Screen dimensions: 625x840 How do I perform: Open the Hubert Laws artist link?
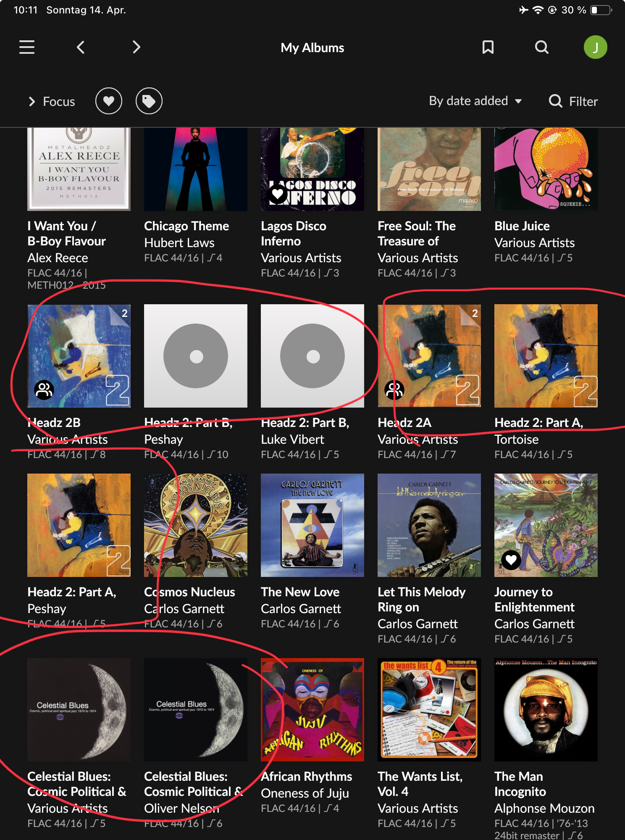click(x=179, y=242)
